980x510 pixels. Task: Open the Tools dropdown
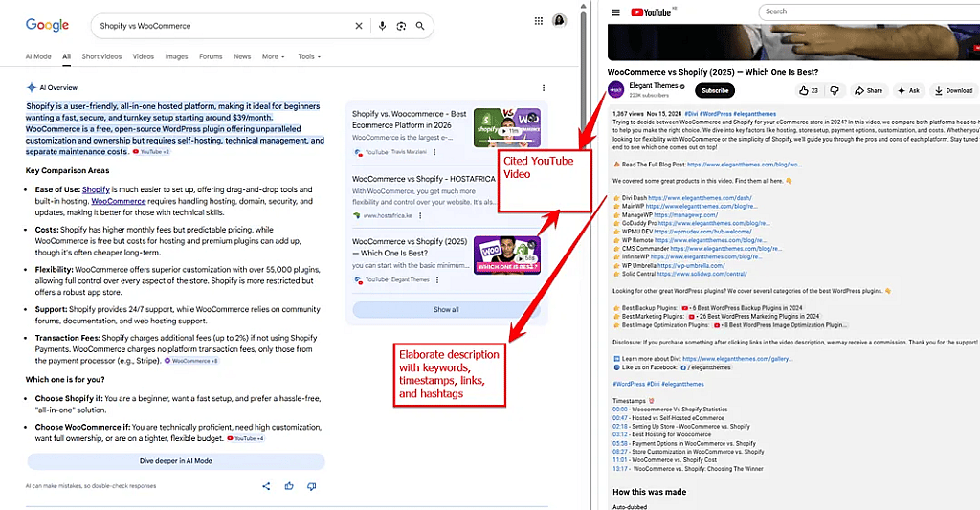(309, 56)
